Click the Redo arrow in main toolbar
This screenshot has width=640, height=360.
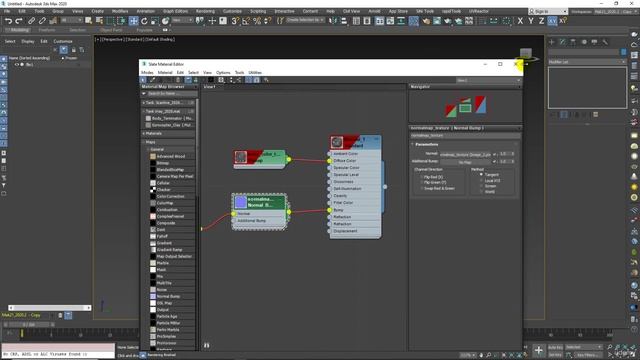[19, 20]
